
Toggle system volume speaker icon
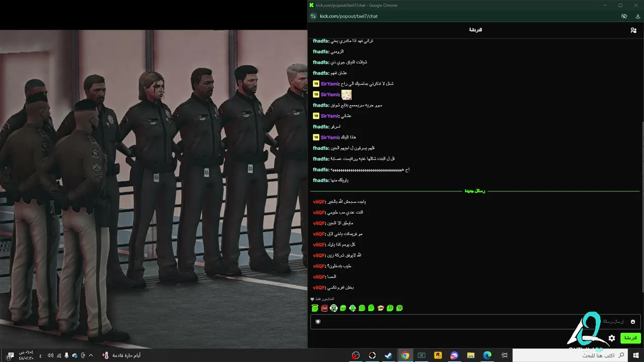click(50, 355)
